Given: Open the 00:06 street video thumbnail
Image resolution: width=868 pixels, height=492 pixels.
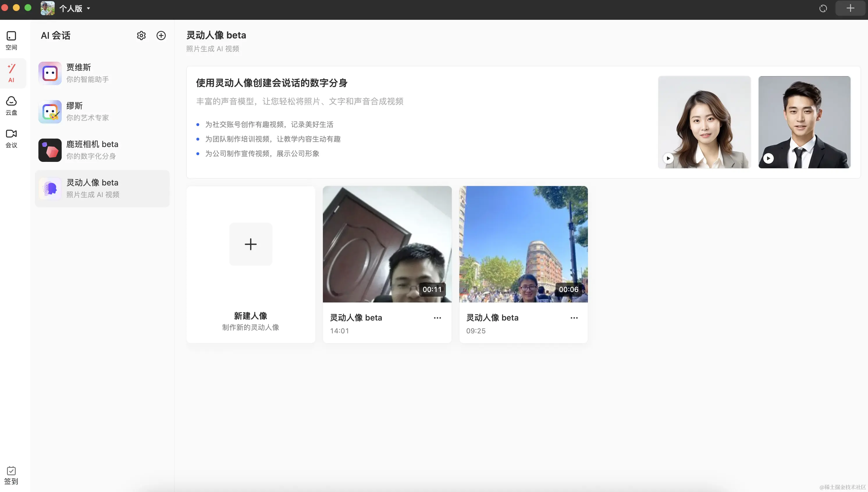Looking at the screenshot, I should 523,244.
